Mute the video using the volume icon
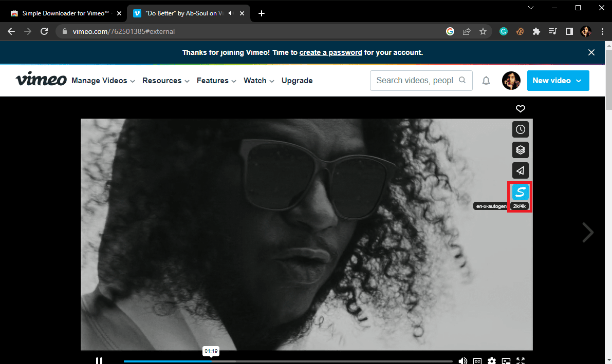Screen dimensions: 612x364 462,361
